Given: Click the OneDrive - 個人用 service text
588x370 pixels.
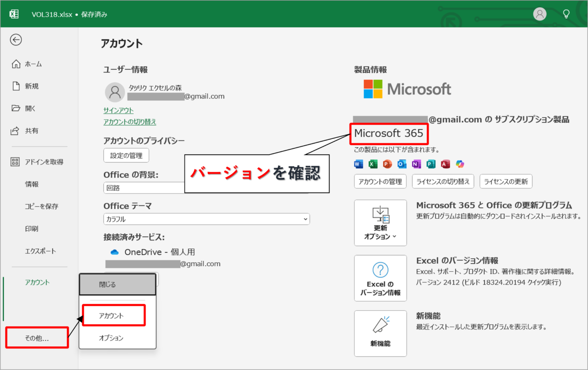Looking at the screenshot, I should point(160,252).
